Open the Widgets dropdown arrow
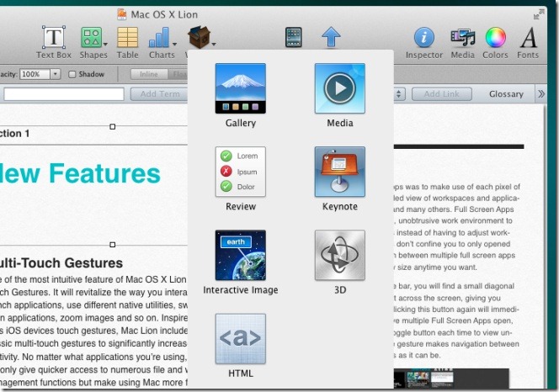559x392 pixels. [214, 45]
